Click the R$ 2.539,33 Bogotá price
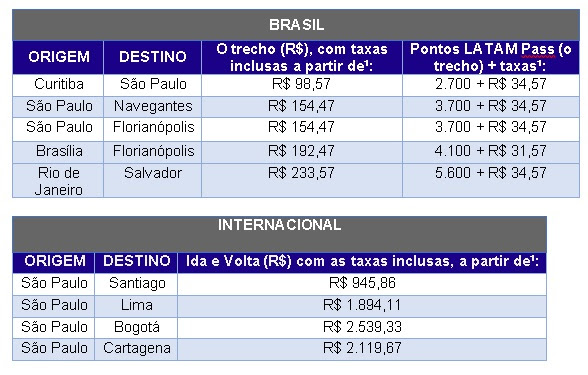Screen dimensions: 588x375 point(362,328)
